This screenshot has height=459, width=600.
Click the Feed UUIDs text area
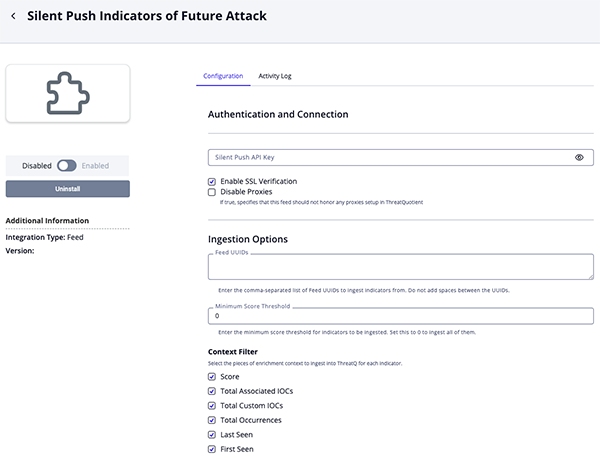tap(400, 268)
